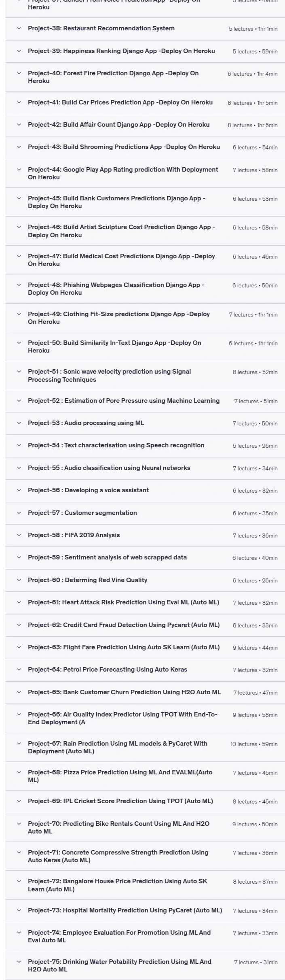Click arrow icon beside Project-60 Red Vine Quality
The image size is (285, 980).
coord(19,580)
